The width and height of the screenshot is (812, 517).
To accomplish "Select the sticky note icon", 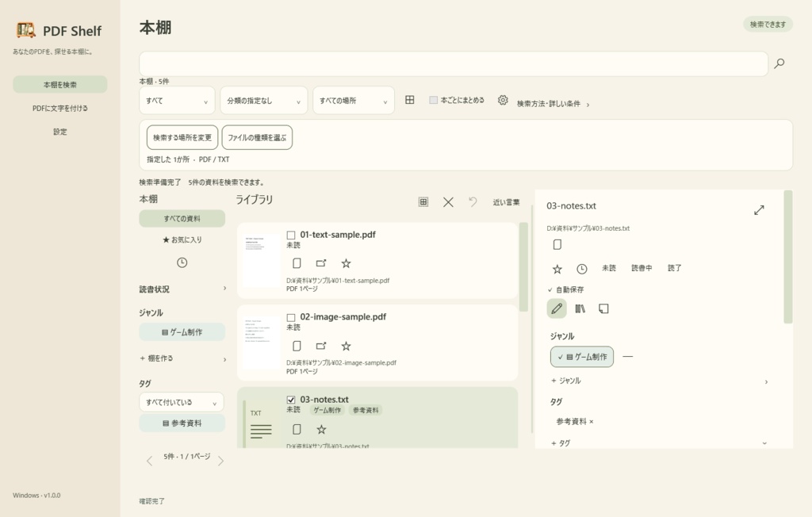I will [603, 308].
